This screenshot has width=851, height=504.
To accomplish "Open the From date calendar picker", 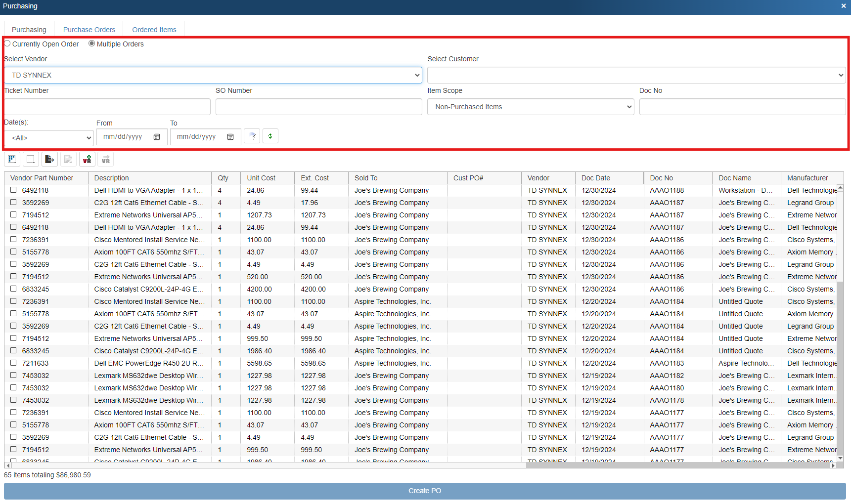I will (157, 137).
